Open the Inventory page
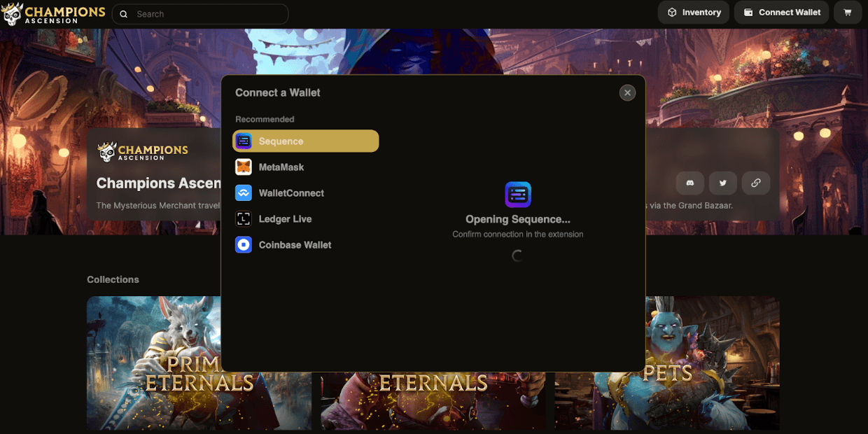The image size is (868, 434). [694, 13]
